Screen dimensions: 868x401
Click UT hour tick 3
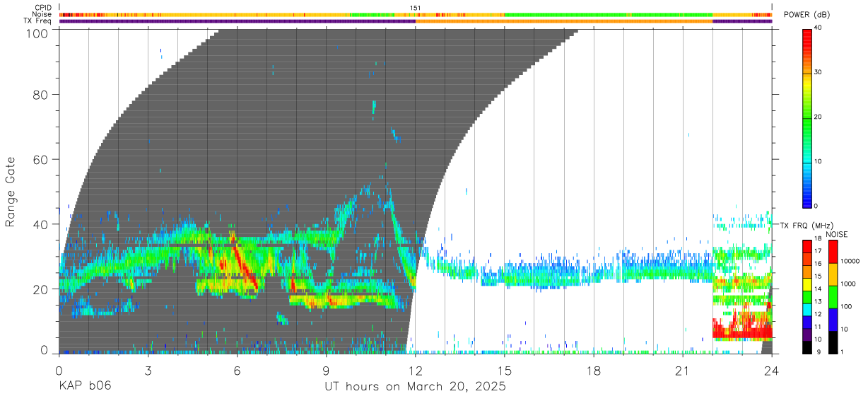[148, 370]
